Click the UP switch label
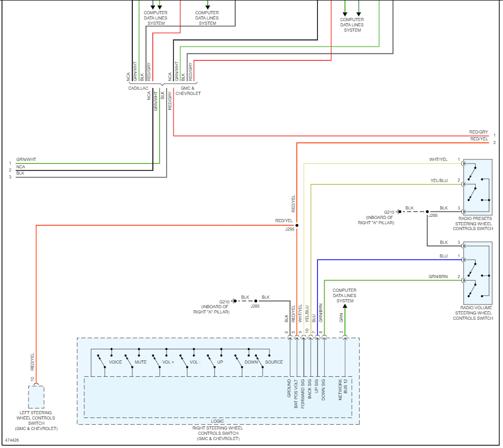The width and height of the screenshot is (503, 448). pyautogui.click(x=220, y=362)
